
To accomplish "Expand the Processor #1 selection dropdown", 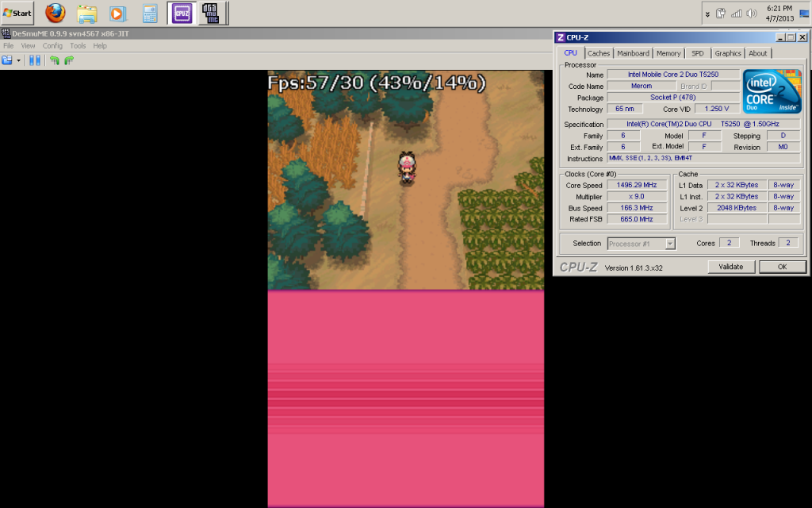I will coord(670,244).
